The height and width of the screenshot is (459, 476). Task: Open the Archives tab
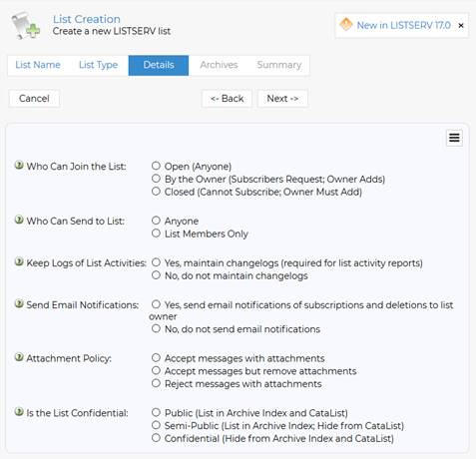pos(219,65)
